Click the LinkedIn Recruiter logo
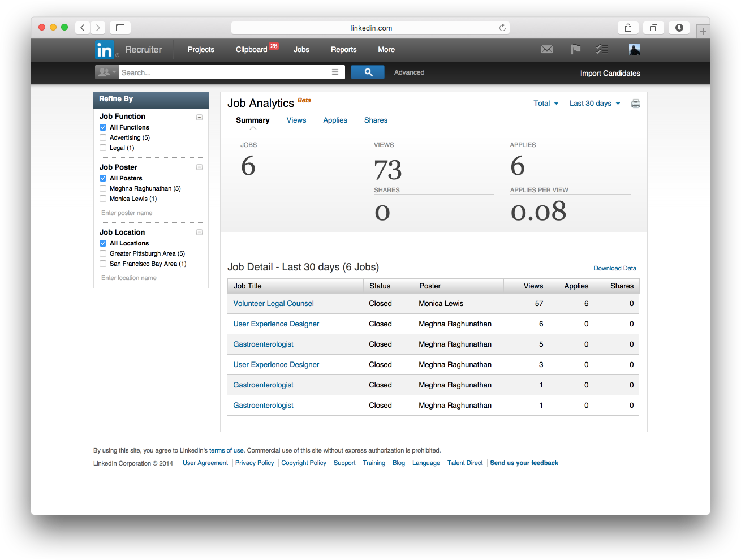 coord(128,50)
